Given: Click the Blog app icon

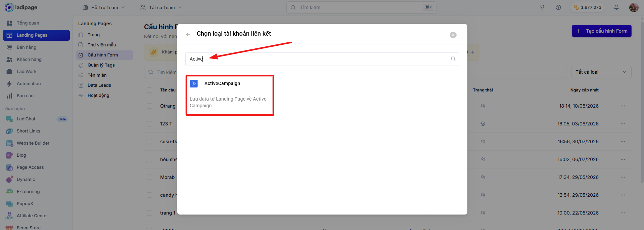Looking at the screenshot, I should click(9, 155).
